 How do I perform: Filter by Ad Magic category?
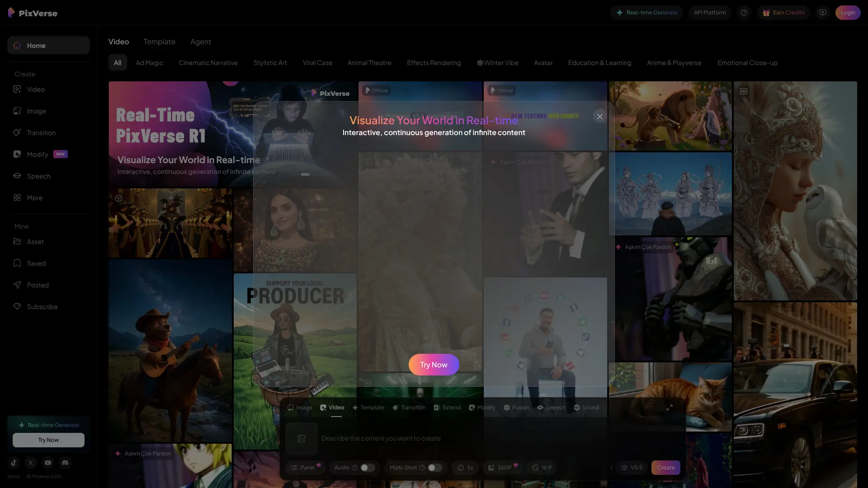pyautogui.click(x=149, y=63)
